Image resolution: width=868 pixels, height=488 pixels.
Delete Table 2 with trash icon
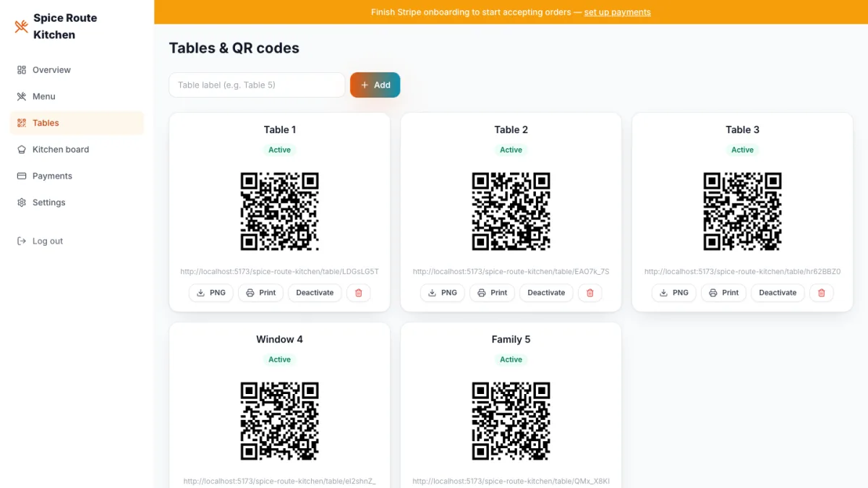click(590, 293)
